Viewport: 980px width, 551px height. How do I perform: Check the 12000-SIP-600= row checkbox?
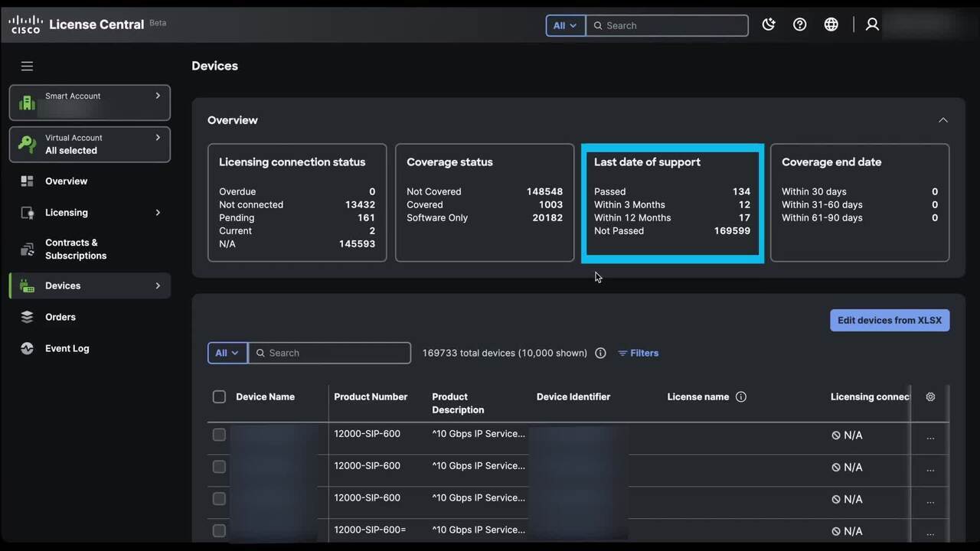coord(219,530)
